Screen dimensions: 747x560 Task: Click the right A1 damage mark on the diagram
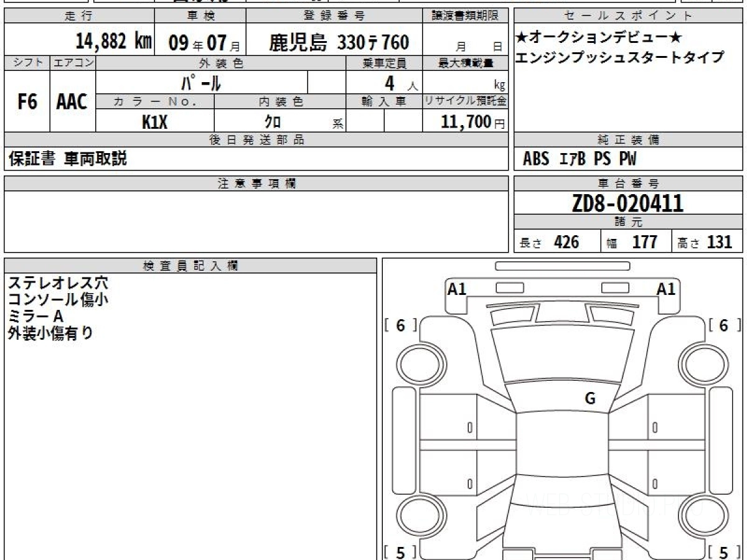666,289
